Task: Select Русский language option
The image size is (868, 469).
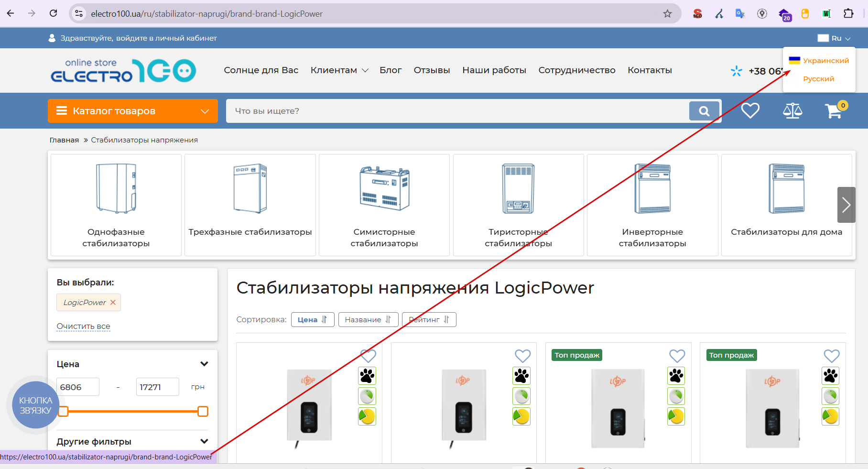Action: click(819, 78)
